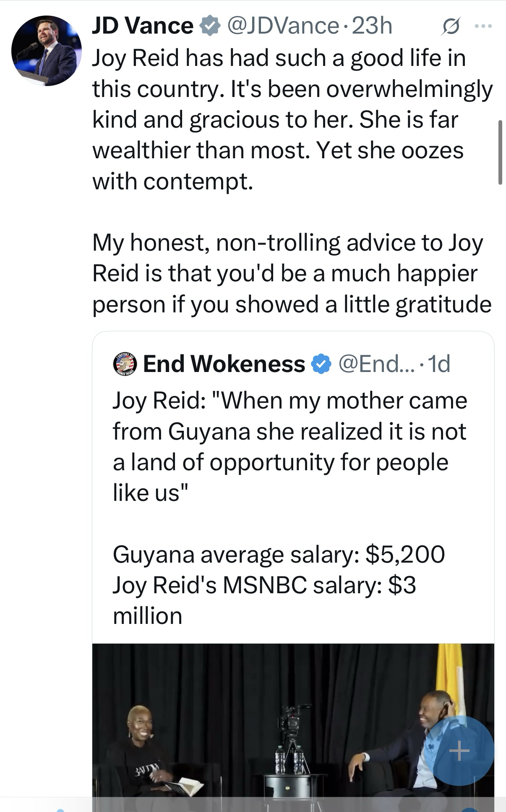Tap the End Wokeness avatar logo
The image size is (506, 812).
(x=125, y=364)
